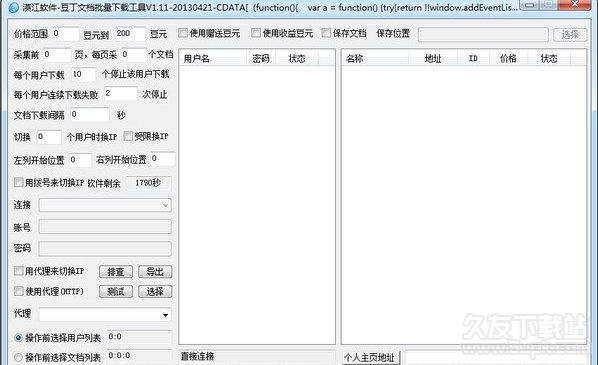The image size is (598, 365).
Task: Expand the 代理 combo box
Action: 105,315
